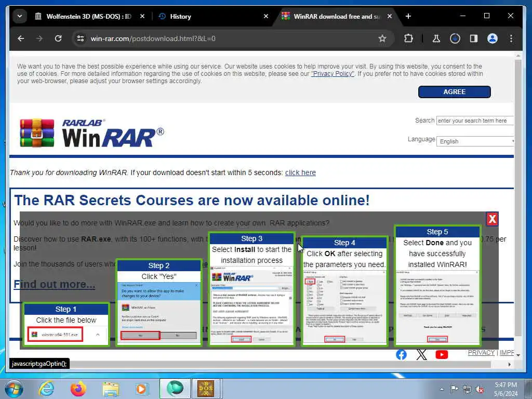The height and width of the screenshot is (399, 532).
Task: Open Windows Media Player from taskbar
Action: coord(142,389)
